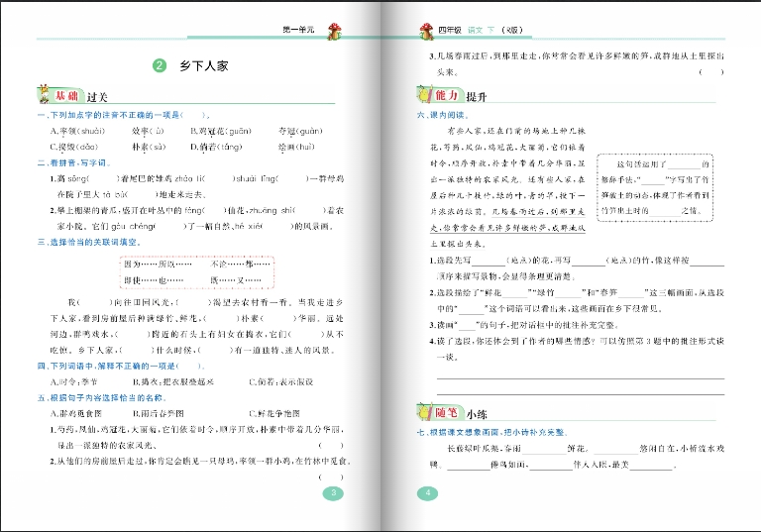Click sub-question 3.读画
761x532 pixels.
point(524,325)
